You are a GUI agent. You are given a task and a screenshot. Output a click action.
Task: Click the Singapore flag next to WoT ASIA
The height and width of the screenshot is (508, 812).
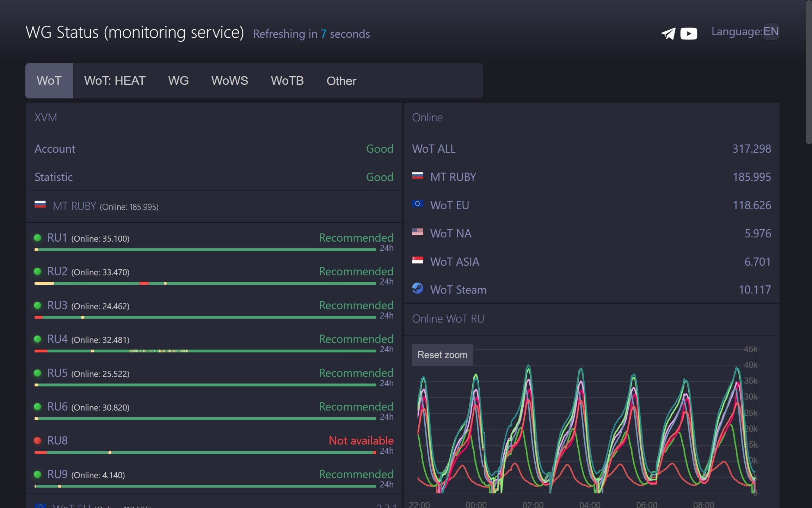point(418,260)
